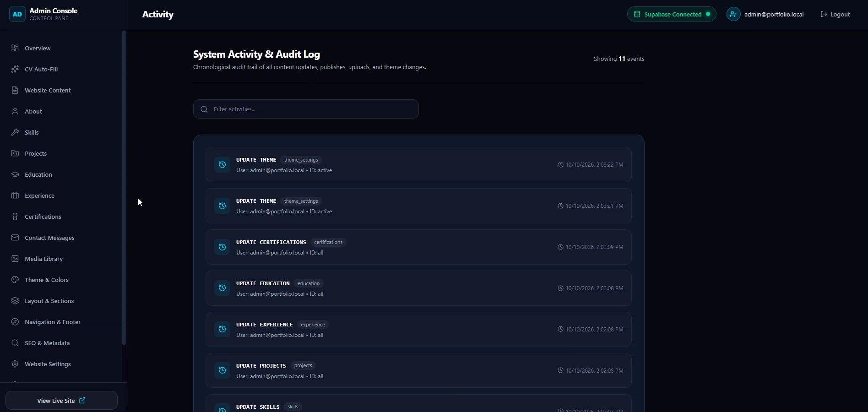Image resolution: width=868 pixels, height=412 pixels.
Task: Click the admin@portfolio.local account label
Action: point(774,14)
